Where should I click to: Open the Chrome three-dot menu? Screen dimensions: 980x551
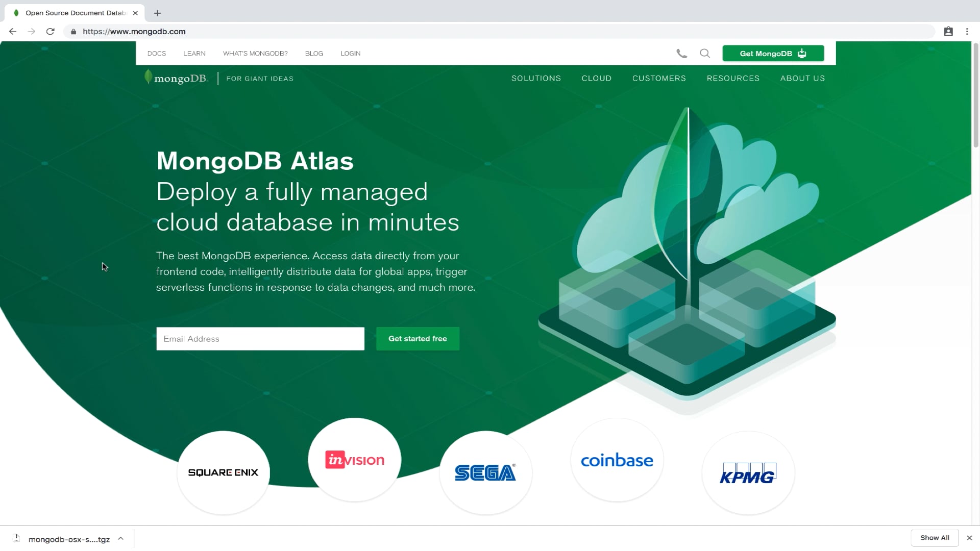(967, 32)
